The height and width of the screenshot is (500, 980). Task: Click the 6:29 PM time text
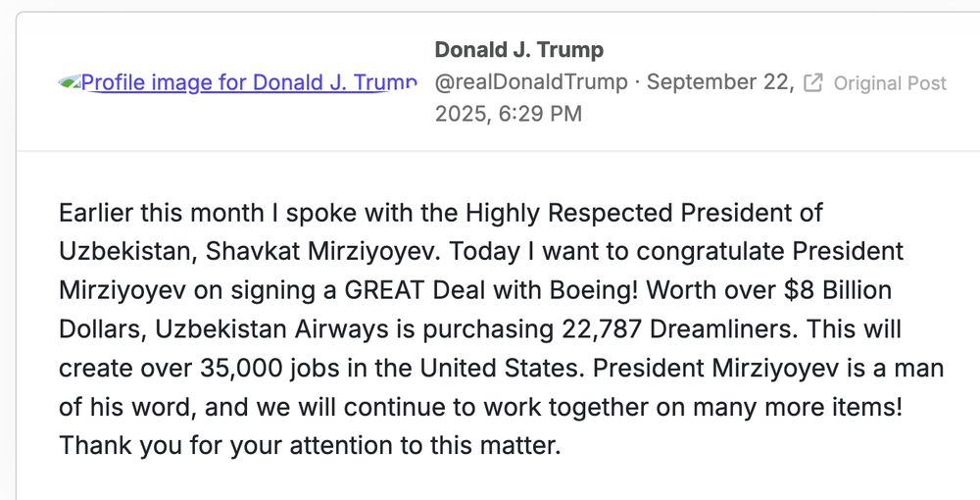click(x=541, y=114)
